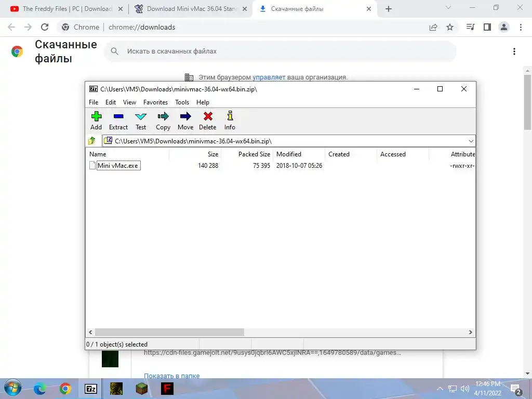Viewport: 532px width, 399px height.
Task: Reload the Chrome downloads page
Action: pos(45,27)
